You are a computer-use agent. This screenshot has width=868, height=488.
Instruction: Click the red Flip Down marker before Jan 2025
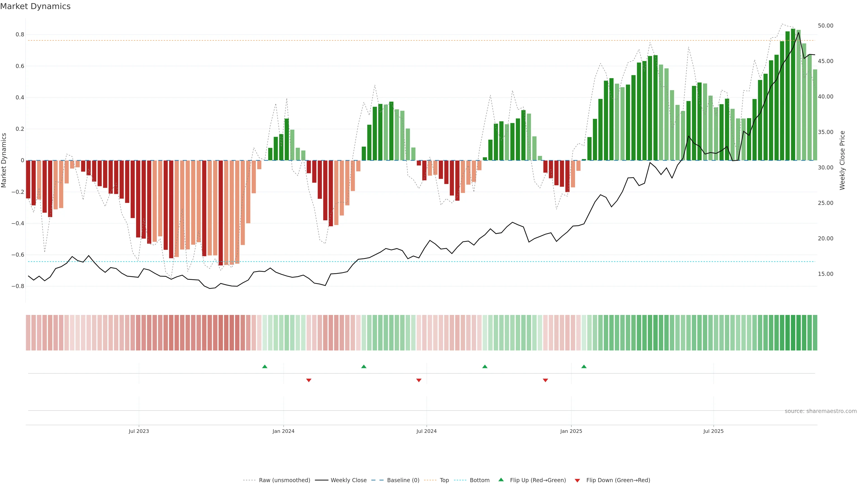[x=545, y=380]
